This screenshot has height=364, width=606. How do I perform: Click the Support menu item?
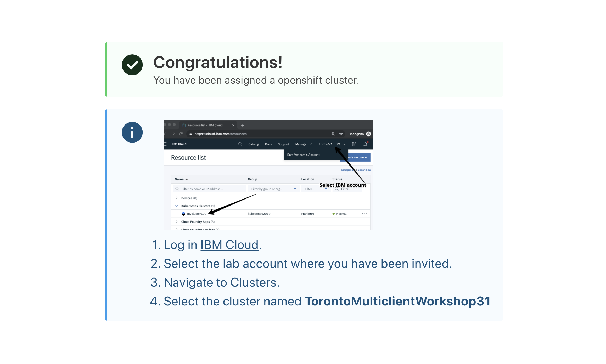[x=283, y=145]
